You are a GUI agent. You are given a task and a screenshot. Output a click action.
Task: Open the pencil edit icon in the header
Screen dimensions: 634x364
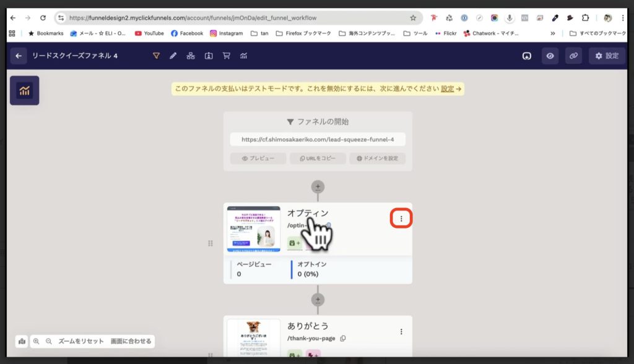click(173, 56)
